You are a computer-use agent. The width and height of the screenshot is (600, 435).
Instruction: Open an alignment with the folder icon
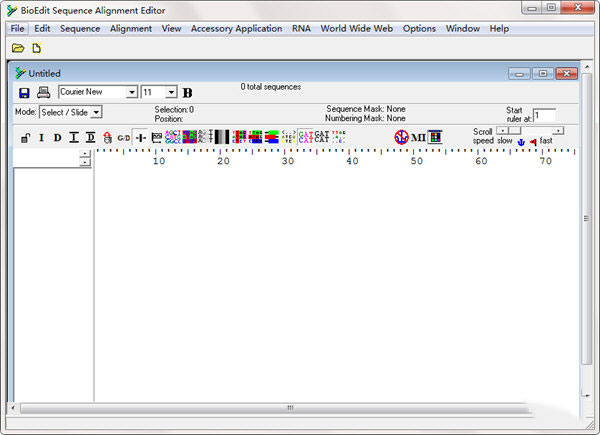tap(18, 48)
